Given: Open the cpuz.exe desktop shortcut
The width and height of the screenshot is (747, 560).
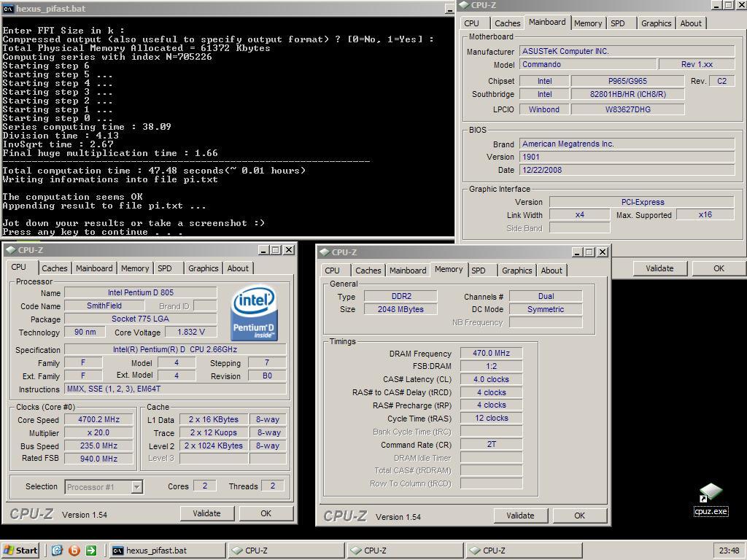Looking at the screenshot, I should [x=711, y=499].
